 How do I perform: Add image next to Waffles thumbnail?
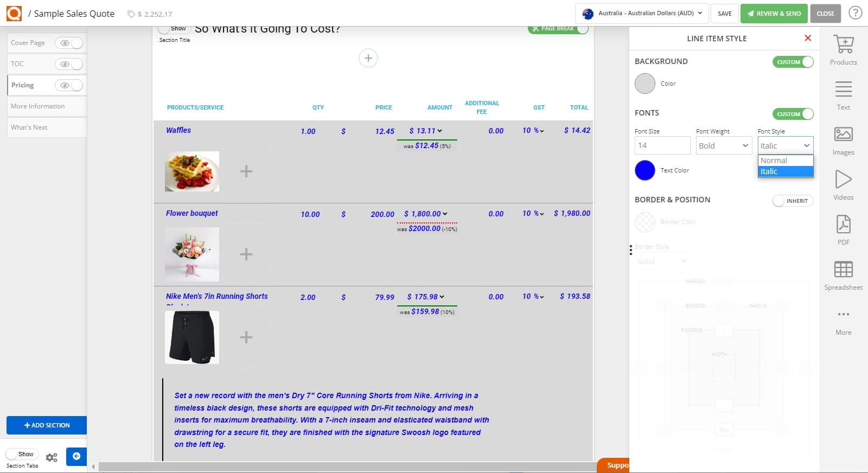click(x=246, y=171)
